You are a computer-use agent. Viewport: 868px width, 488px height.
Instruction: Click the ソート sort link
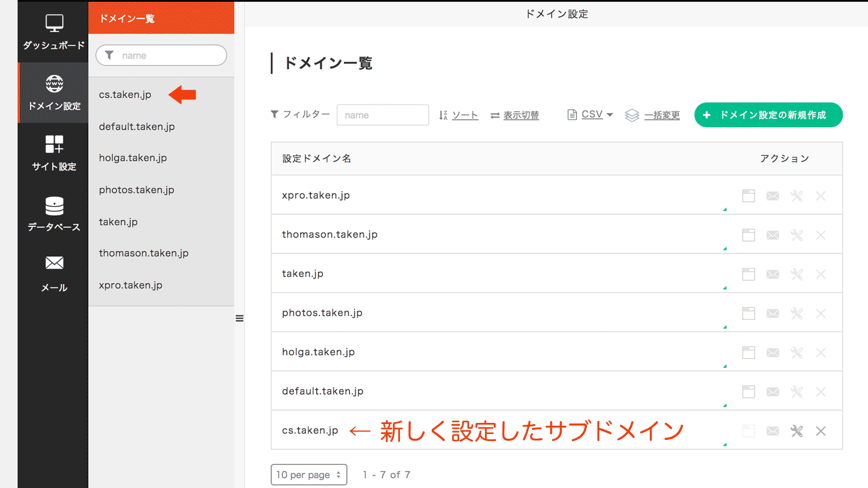click(459, 115)
